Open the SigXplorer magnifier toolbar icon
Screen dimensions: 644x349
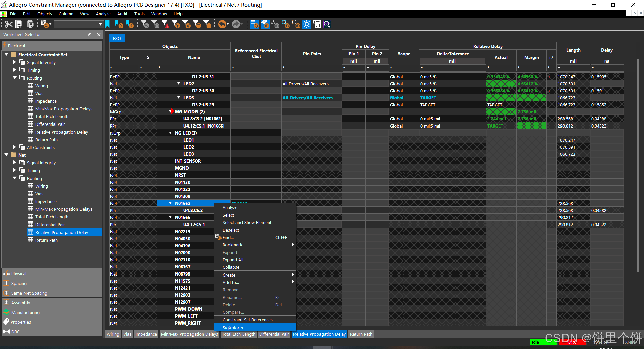(327, 24)
